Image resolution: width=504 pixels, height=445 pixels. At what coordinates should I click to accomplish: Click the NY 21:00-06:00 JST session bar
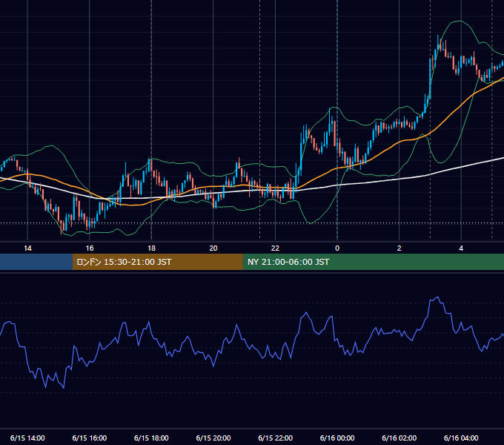coord(373,262)
